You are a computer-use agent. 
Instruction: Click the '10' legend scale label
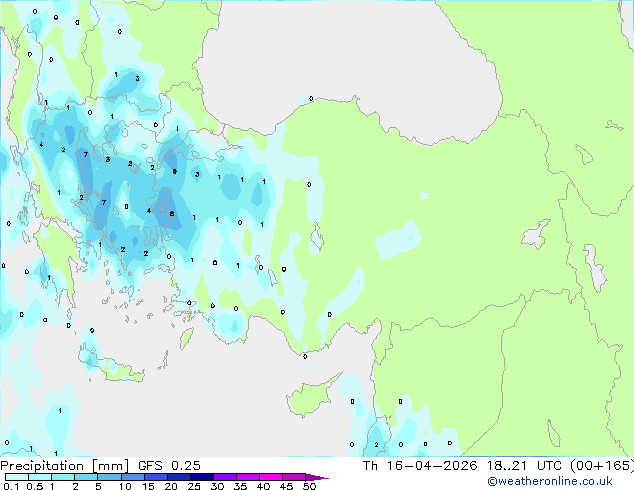click(x=125, y=486)
